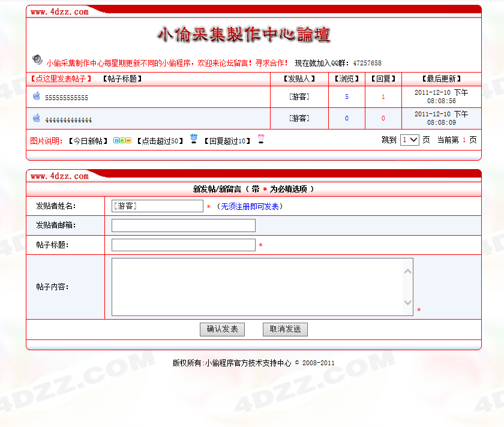Click the view count 0 in blue

click(347, 118)
